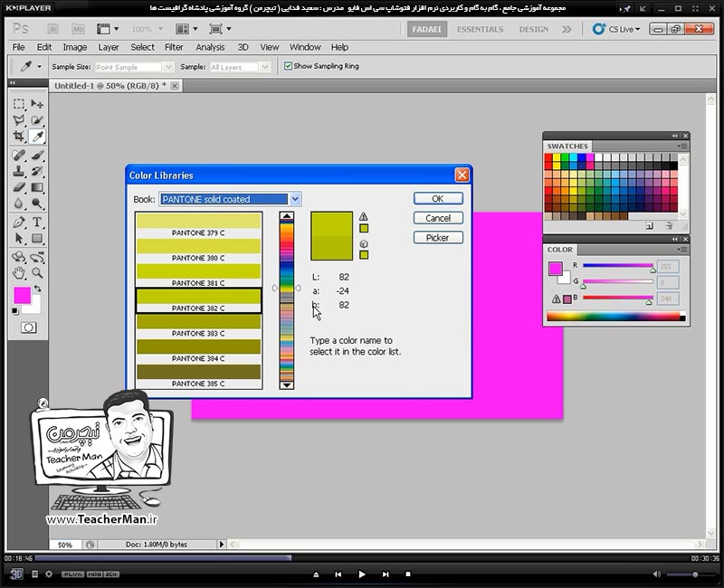This screenshot has width=724, height=588.
Task: Select the Path Selection tool
Action: [x=19, y=239]
